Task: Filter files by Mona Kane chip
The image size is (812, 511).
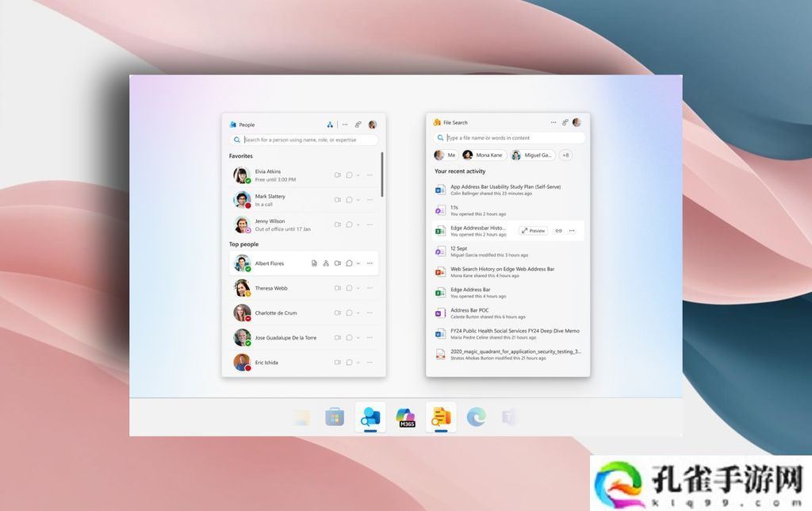Action: [483, 155]
